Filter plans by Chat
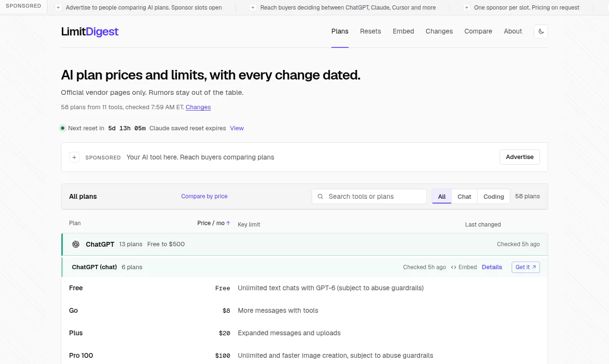Screen dimensions: 609x364 (x=465, y=196)
